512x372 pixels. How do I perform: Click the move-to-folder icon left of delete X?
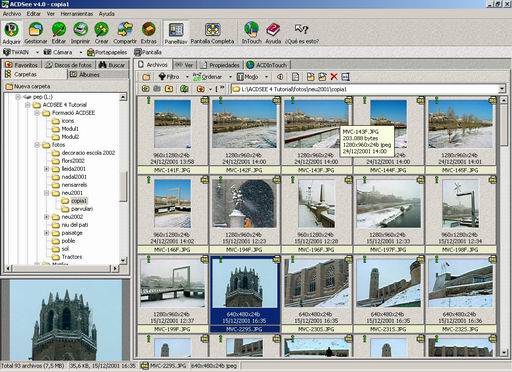click(x=322, y=77)
